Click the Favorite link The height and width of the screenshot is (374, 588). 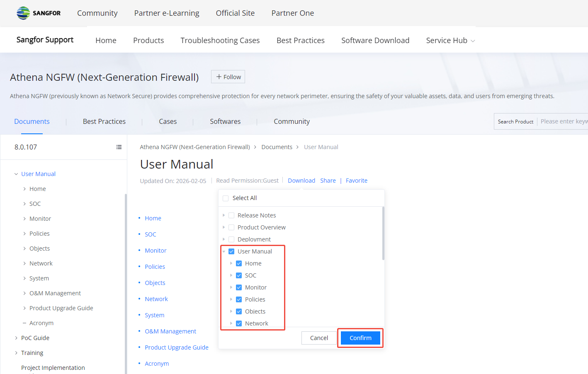[357, 181]
